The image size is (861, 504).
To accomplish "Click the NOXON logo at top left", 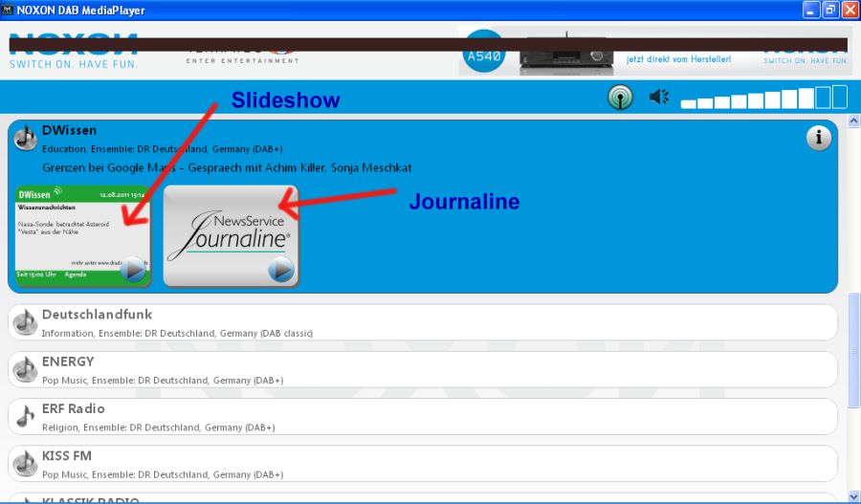I will click(x=74, y=52).
